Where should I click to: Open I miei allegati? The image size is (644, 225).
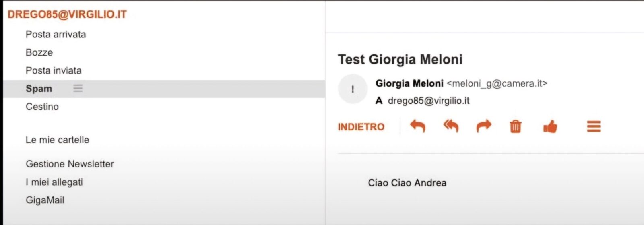[54, 182]
